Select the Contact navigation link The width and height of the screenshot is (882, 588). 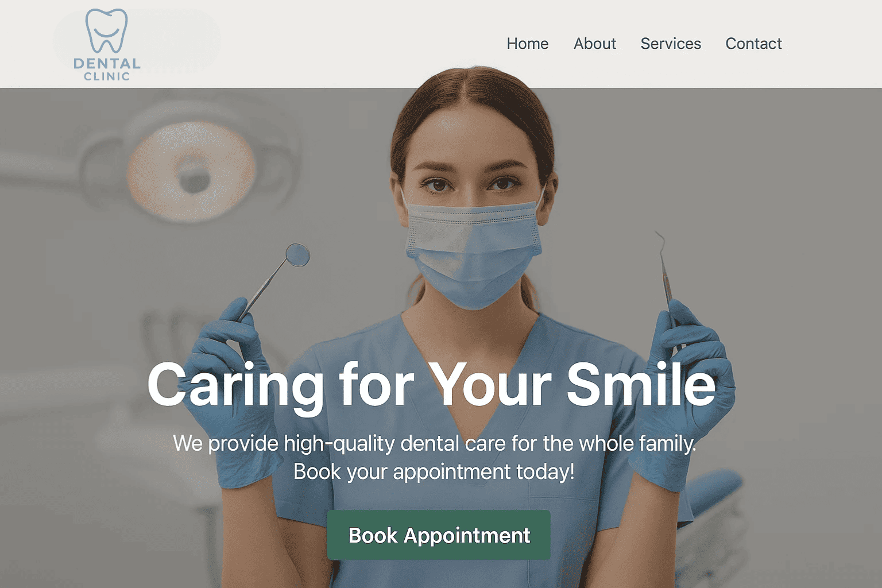coord(753,44)
